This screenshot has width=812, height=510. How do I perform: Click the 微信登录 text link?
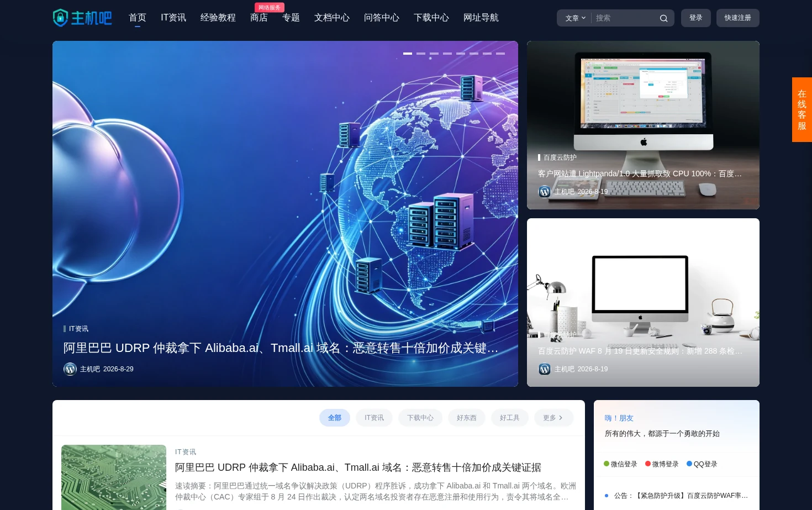624,464
